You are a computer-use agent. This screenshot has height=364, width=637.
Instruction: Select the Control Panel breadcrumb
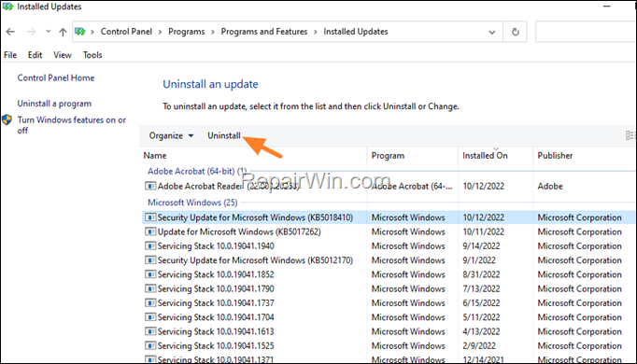tap(126, 32)
